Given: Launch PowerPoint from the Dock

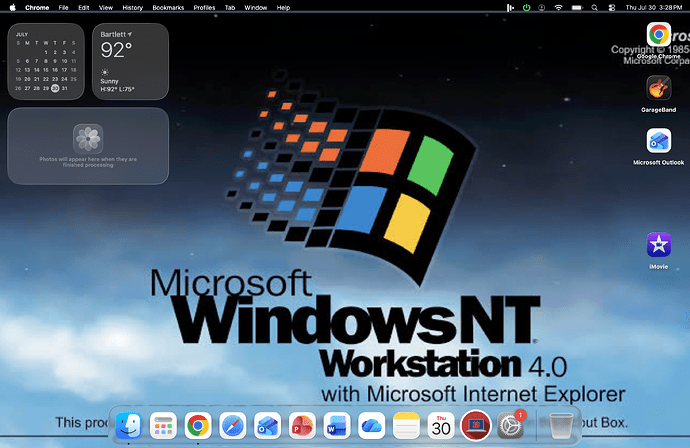Looking at the screenshot, I should [x=302, y=426].
